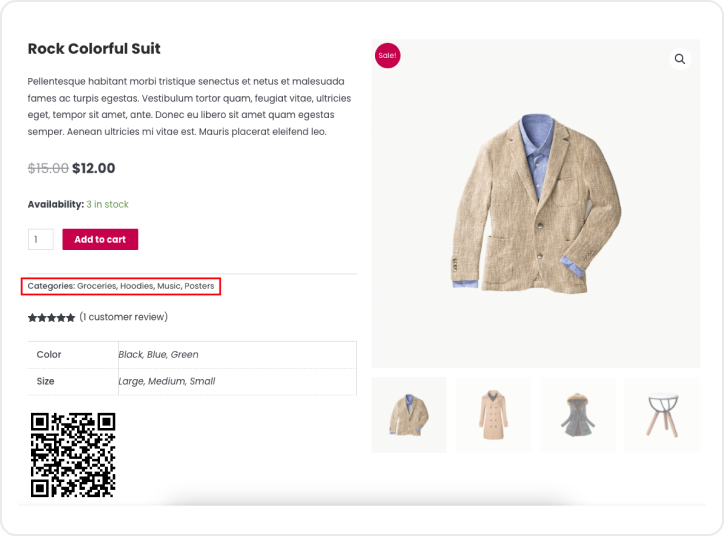Click the Black, Blue, Green color values
The height and width of the screenshot is (536, 724).
coord(158,354)
